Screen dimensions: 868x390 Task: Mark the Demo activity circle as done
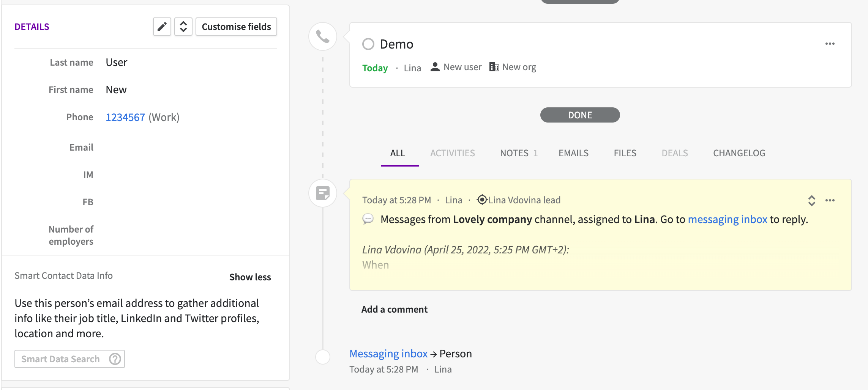coord(368,44)
